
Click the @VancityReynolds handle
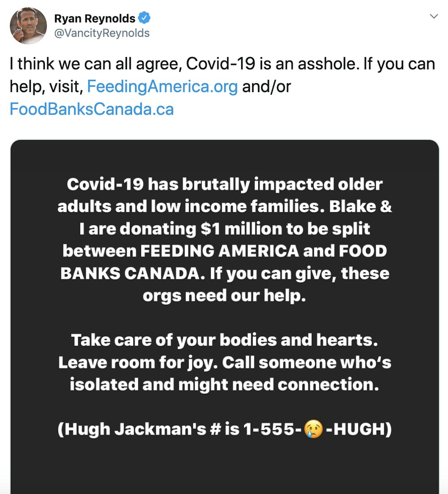tap(102, 33)
